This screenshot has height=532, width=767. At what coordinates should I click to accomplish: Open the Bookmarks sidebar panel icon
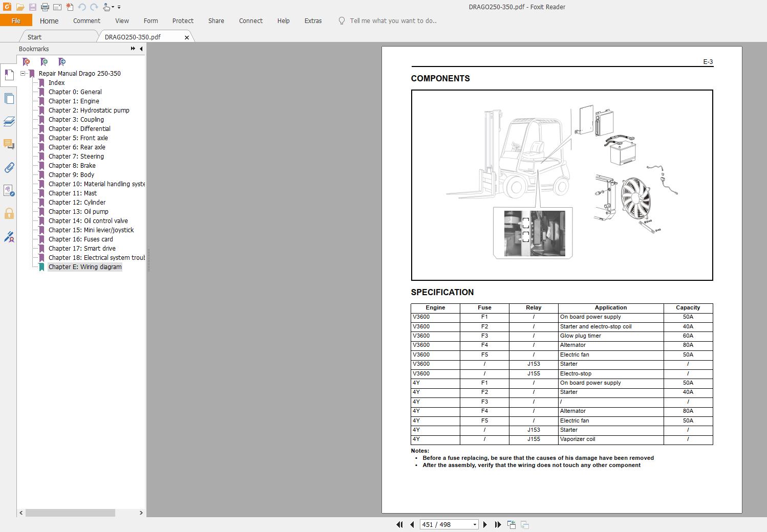point(9,75)
